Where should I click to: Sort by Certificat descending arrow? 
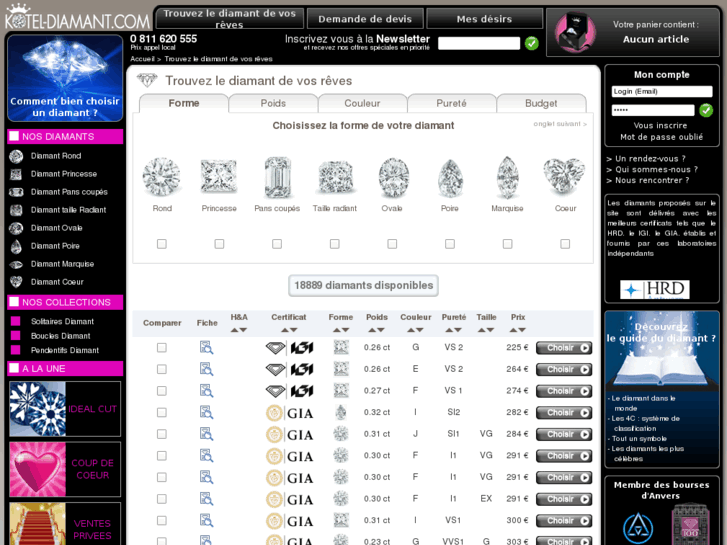pyautogui.click(x=293, y=330)
